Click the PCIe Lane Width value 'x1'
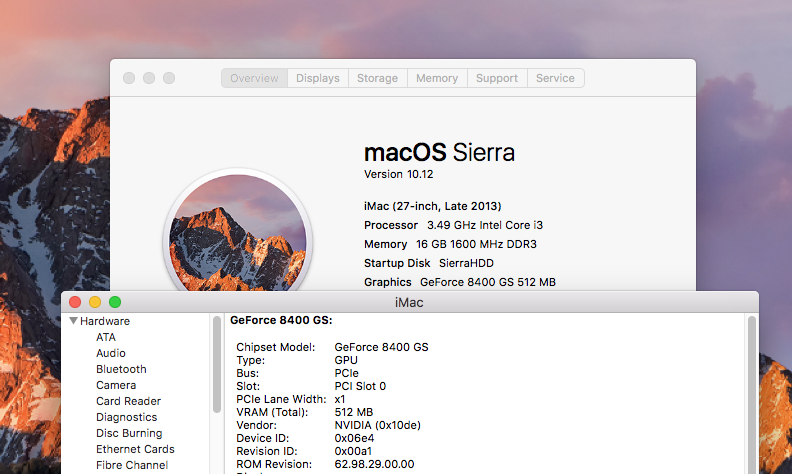 (x=340, y=399)
